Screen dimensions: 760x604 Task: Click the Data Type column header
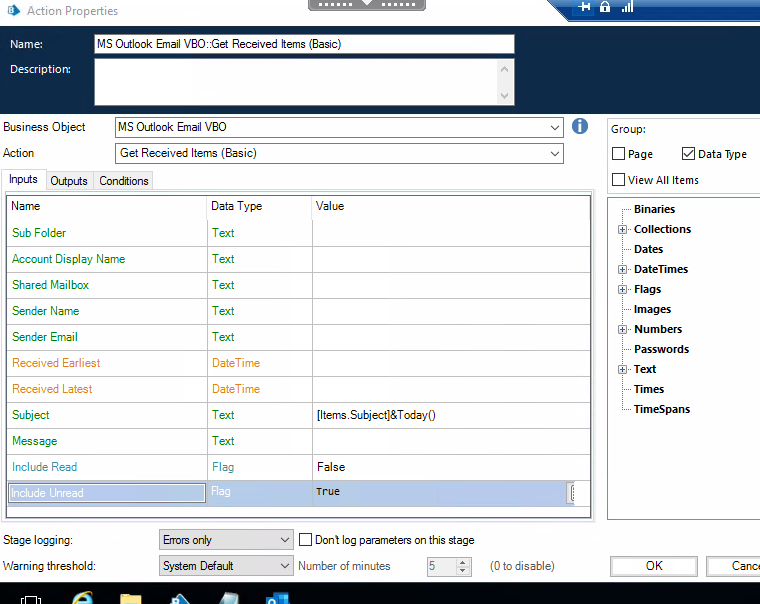click(x=259, y=206)
